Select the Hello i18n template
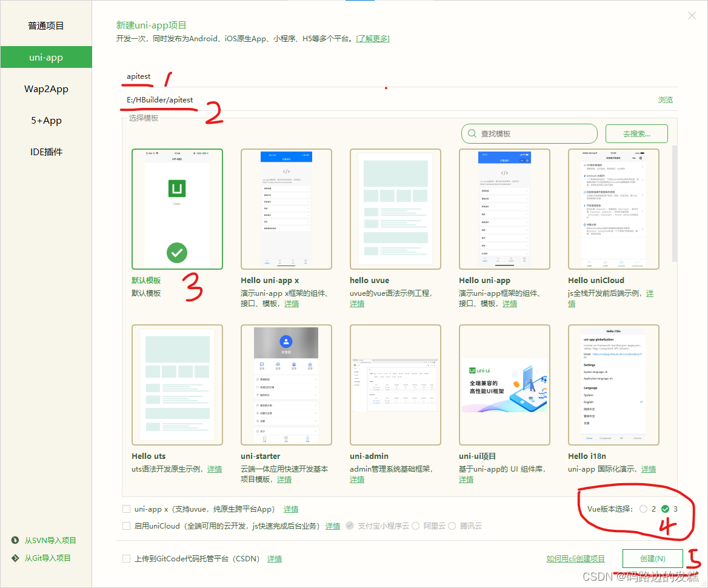Viewport: 708px width, 588px height. [613, 385]
